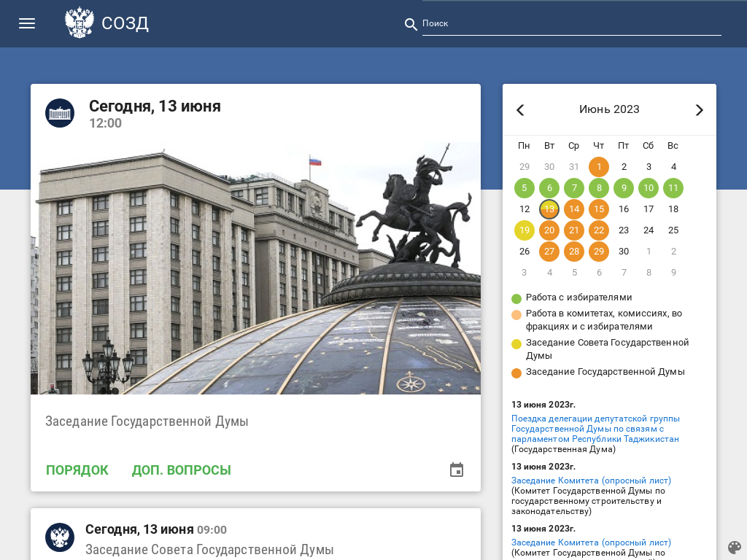This screenshot has height=560, width=747.
Task: Focus the Поиск search field
Action: pos(571,24)
